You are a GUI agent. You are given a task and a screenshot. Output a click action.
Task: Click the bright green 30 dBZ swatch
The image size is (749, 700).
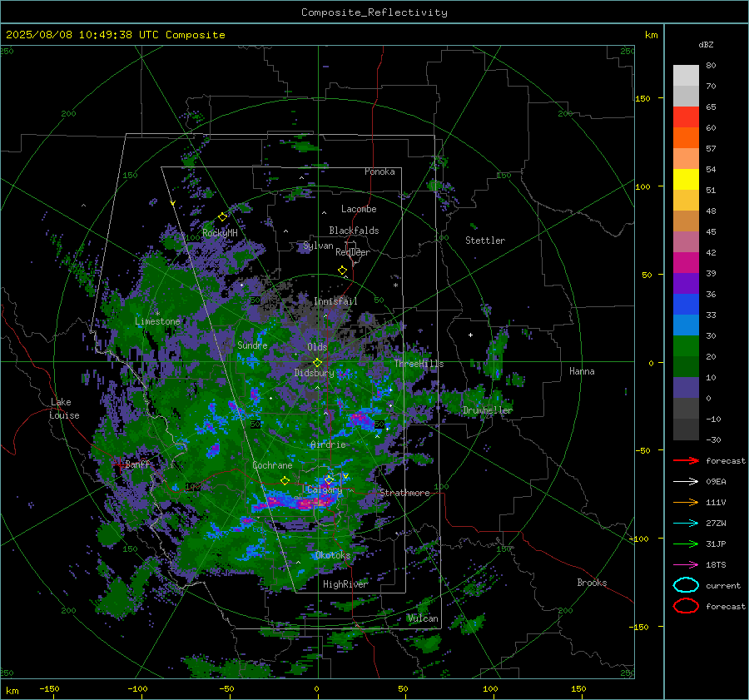686,346
